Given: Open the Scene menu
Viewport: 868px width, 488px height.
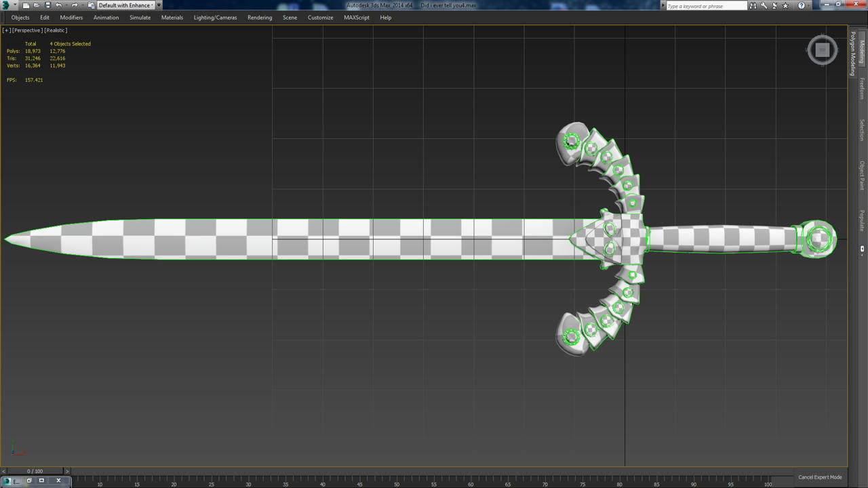Looking at the screenshot, I should (290, 18).
